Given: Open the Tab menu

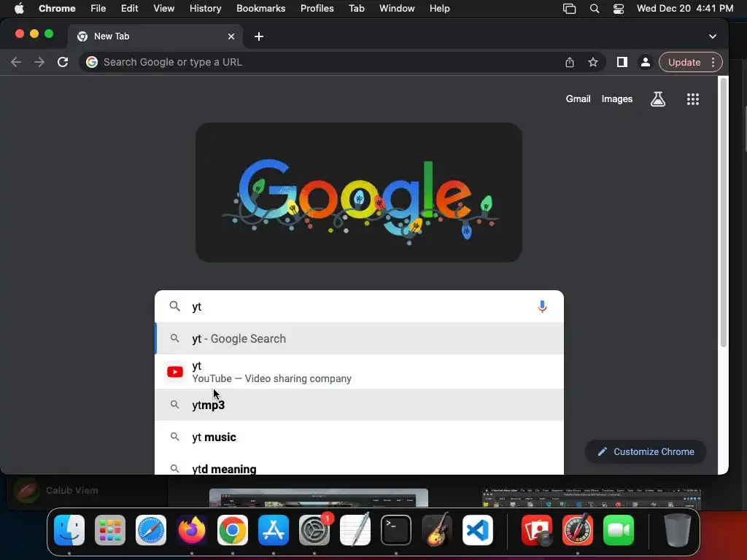Looking at the screenshot, I should tap(356, 8).
